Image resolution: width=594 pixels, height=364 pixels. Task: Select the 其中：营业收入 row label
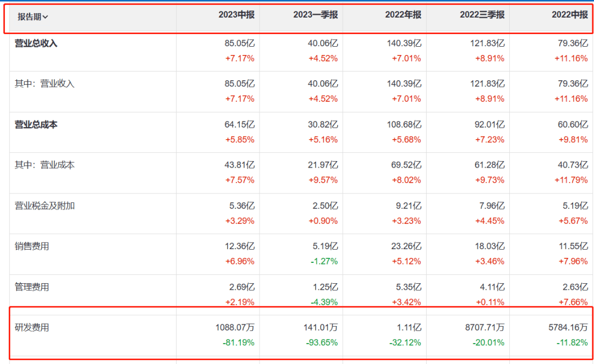pyautogui.click(x=44, y=84)
